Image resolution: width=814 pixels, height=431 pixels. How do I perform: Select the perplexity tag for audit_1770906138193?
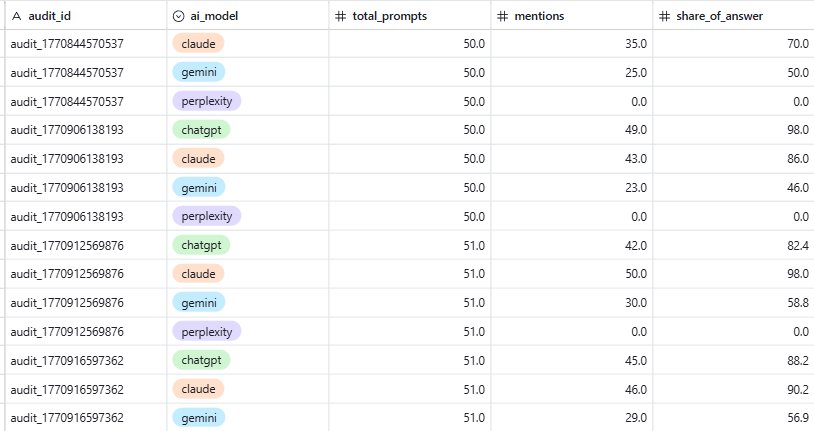pos(207,217)
